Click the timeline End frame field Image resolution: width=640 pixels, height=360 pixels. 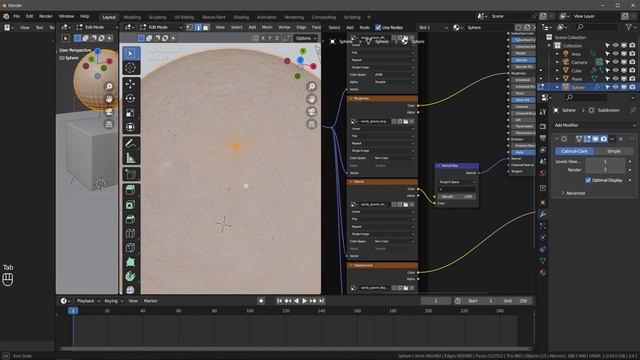[x=516, y=301]
